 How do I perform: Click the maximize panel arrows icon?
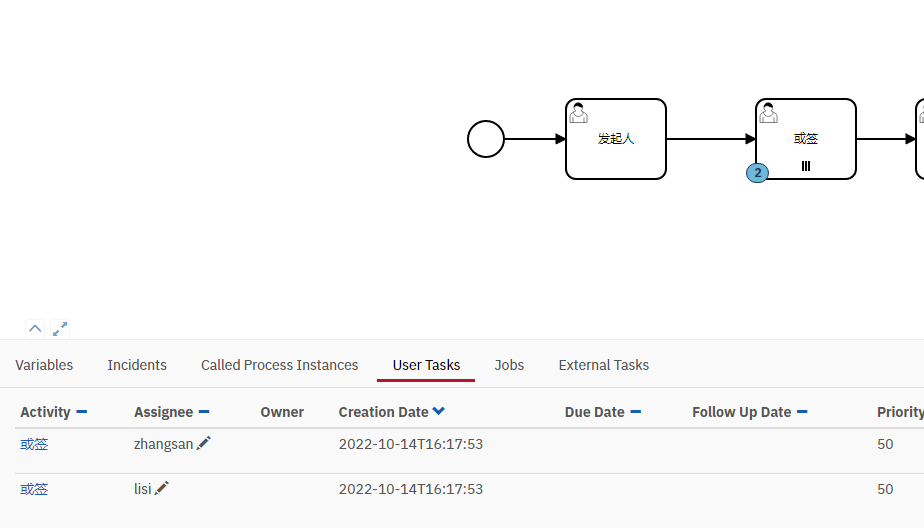pyautogui.click(x=60, y=328)
